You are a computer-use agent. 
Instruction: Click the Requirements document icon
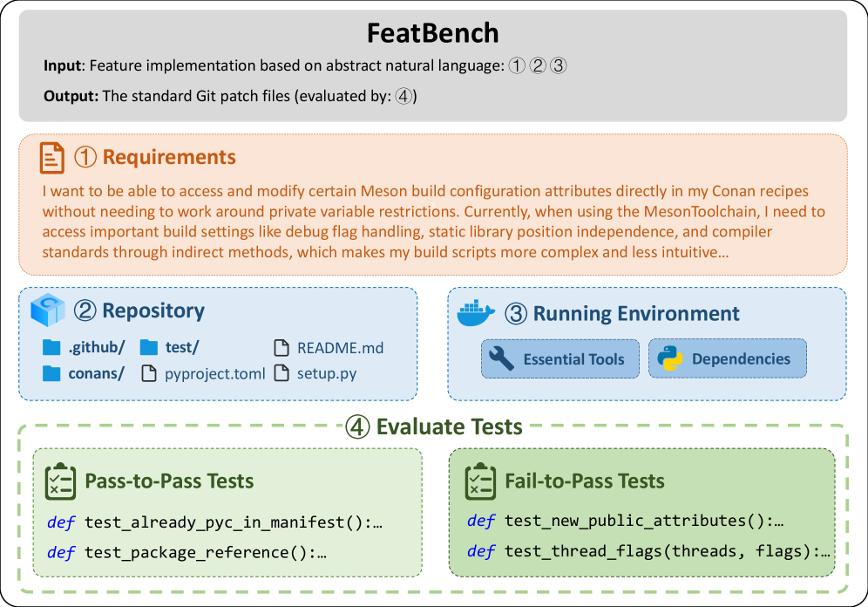pyautogui.click(x=53, y=158)
